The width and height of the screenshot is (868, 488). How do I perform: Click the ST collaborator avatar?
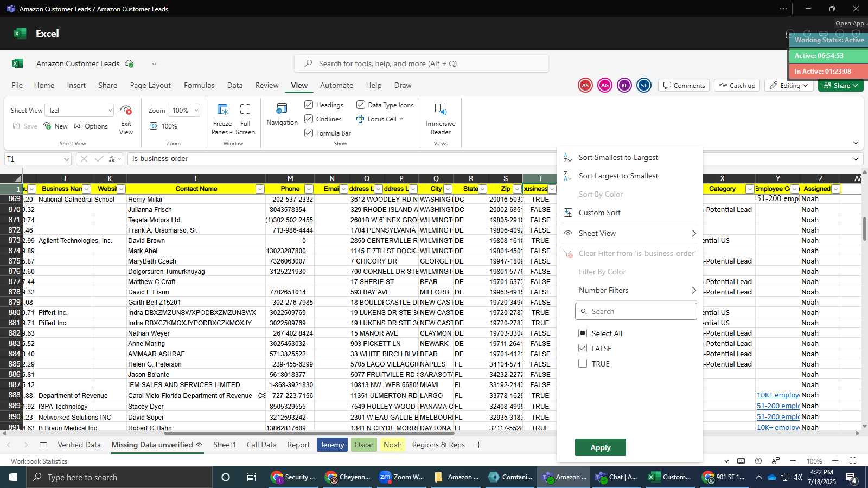point(643,85)
